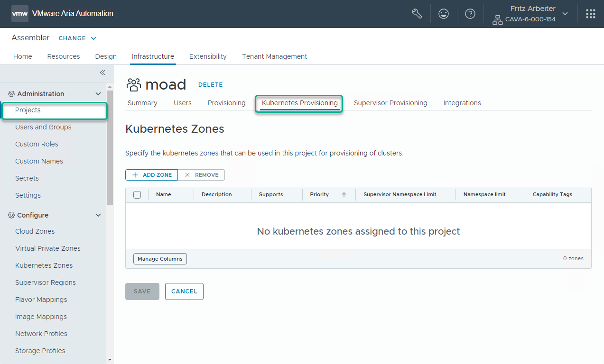The height and width of the screenshot is (364, 604).
Task: Click the Capability Tags column header
Action: point(552,195)
